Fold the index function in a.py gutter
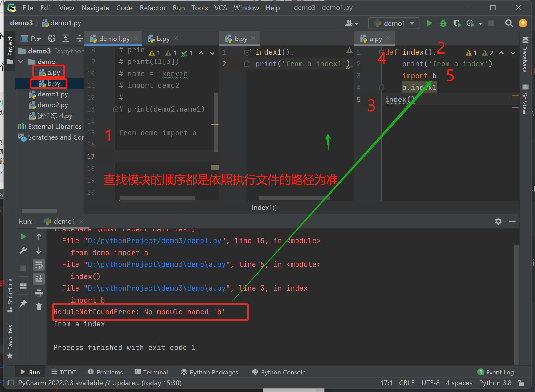 click(382, 52)
